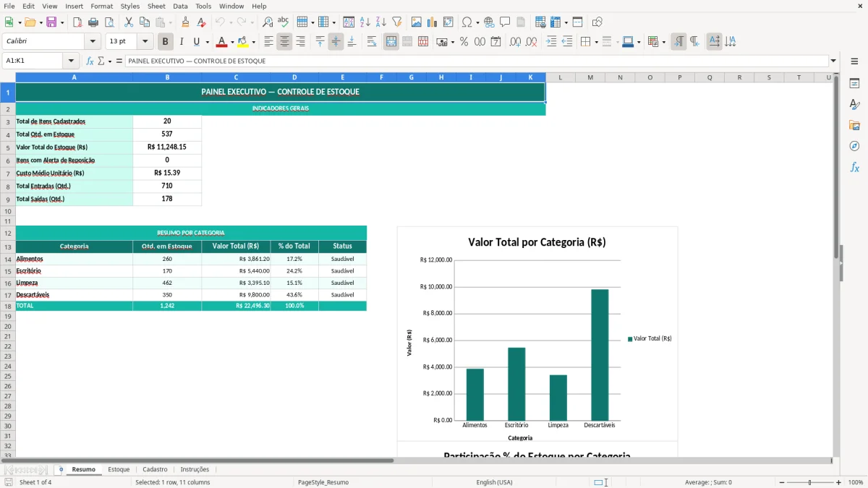Click the Format as Percent icon
Screen dimensions: 868x488
pos(464,42)
